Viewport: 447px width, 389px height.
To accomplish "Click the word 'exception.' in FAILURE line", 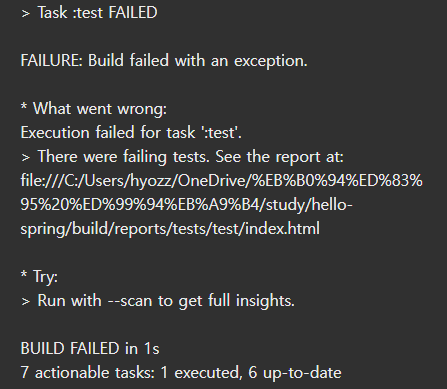I will (271, 61).
